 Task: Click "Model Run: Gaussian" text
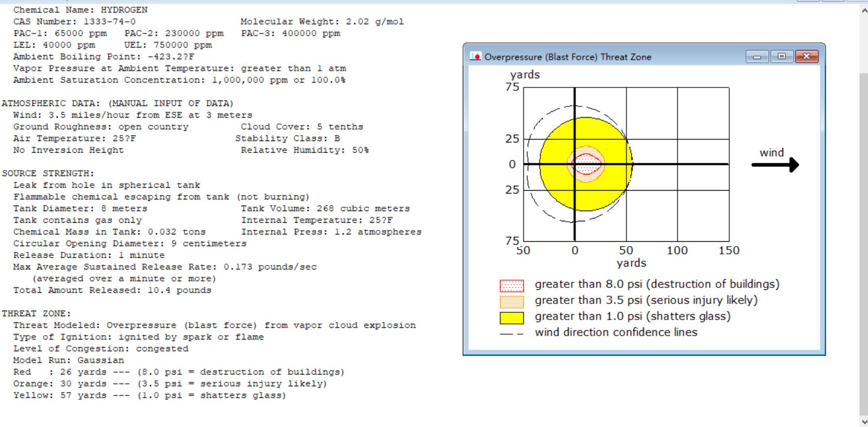click(x=69, y=360)
